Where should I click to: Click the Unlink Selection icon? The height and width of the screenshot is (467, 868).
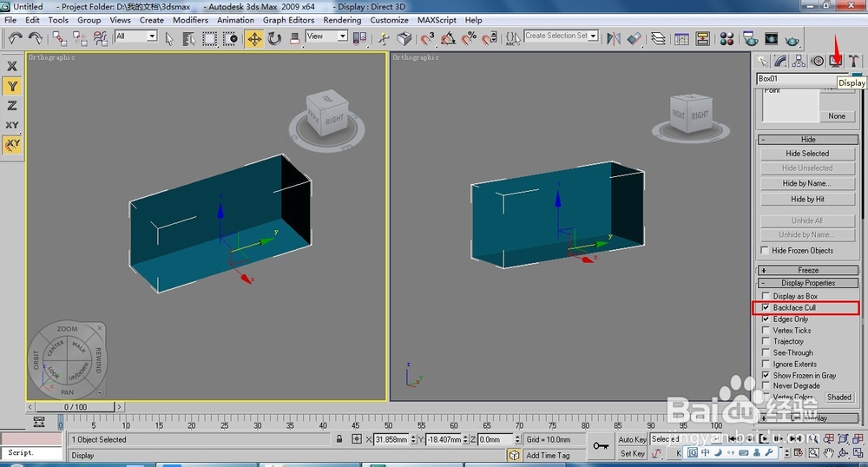point(80,38)
